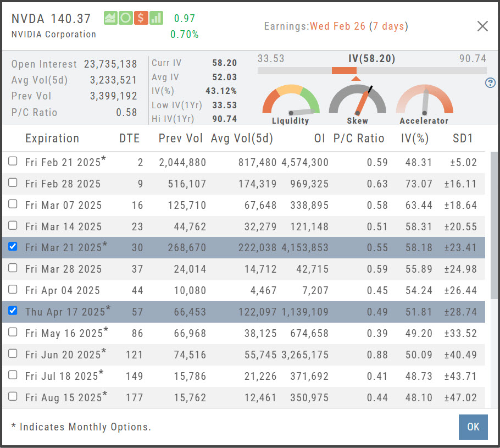Screen dimensions: 500x448
Task: Click the NVDA ticker symbol
Action: coord(27,19)
